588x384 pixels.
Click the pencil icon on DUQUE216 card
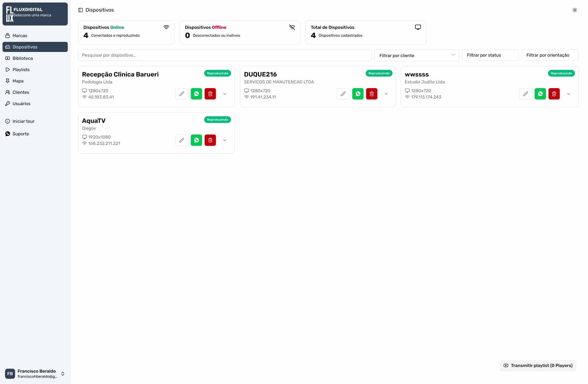(343, 94)
